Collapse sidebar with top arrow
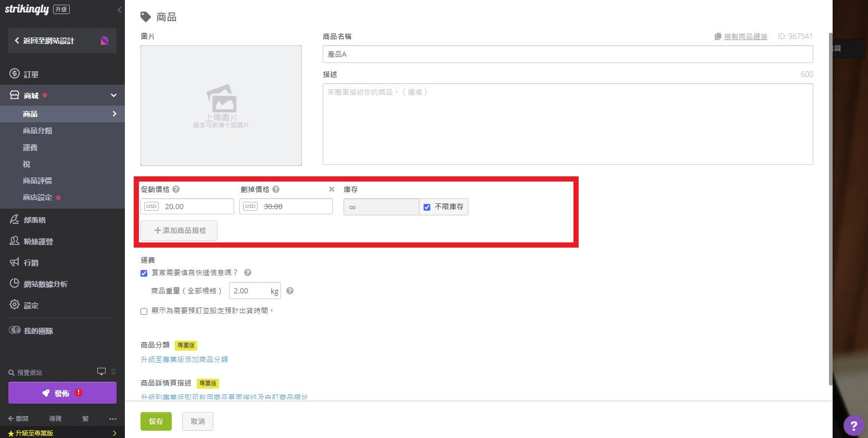Viewport: 868px width, 438px height. [120, 9]
